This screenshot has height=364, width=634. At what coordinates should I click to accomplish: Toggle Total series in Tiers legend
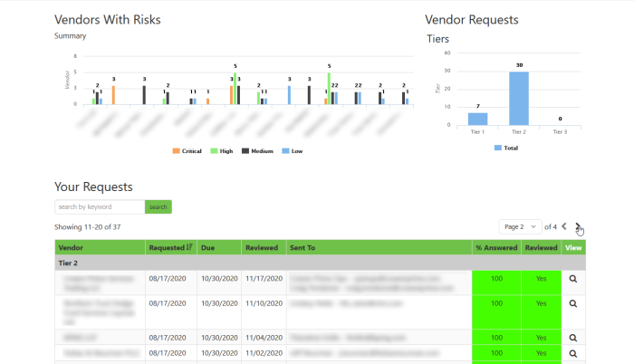click(506, 148)
